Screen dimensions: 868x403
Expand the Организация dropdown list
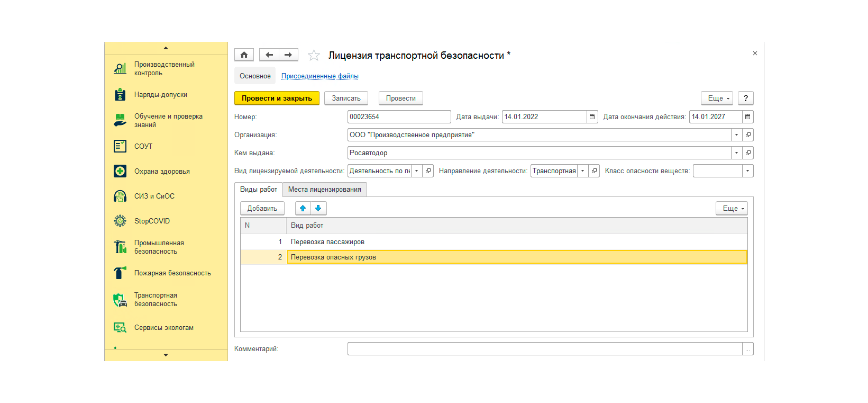click(736, 135)
